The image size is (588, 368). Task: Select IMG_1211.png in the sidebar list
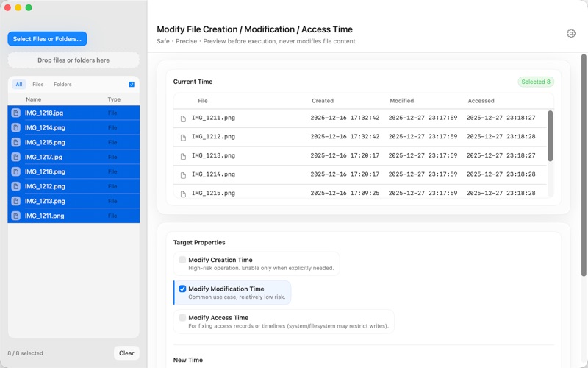pos(73,216)
